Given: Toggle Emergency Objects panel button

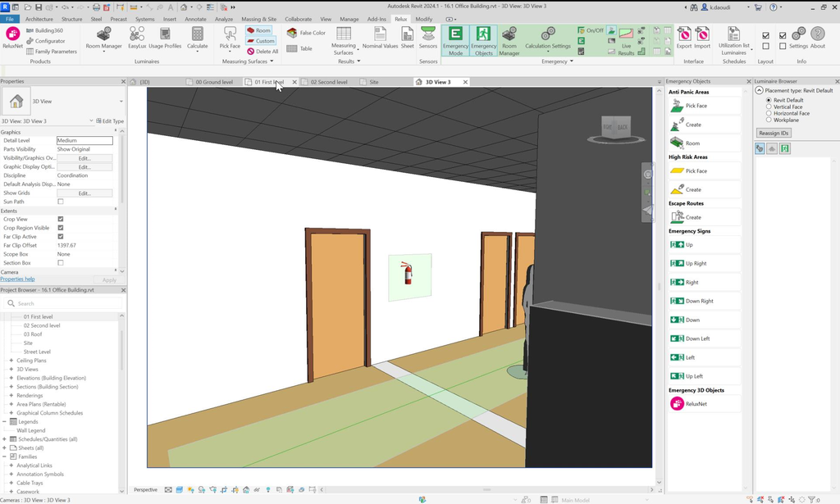Looking at the screenshot, I should point(483,41).
